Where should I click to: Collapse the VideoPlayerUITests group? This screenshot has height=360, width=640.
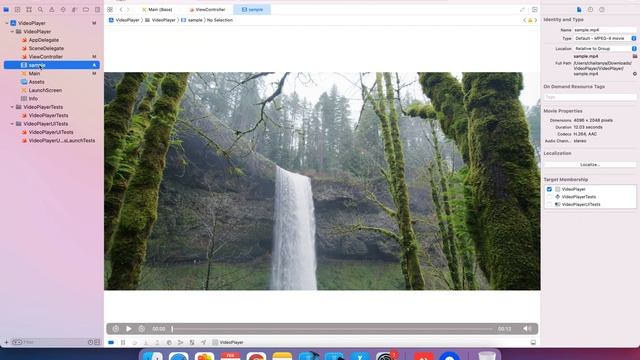click(x=12, y=124)
